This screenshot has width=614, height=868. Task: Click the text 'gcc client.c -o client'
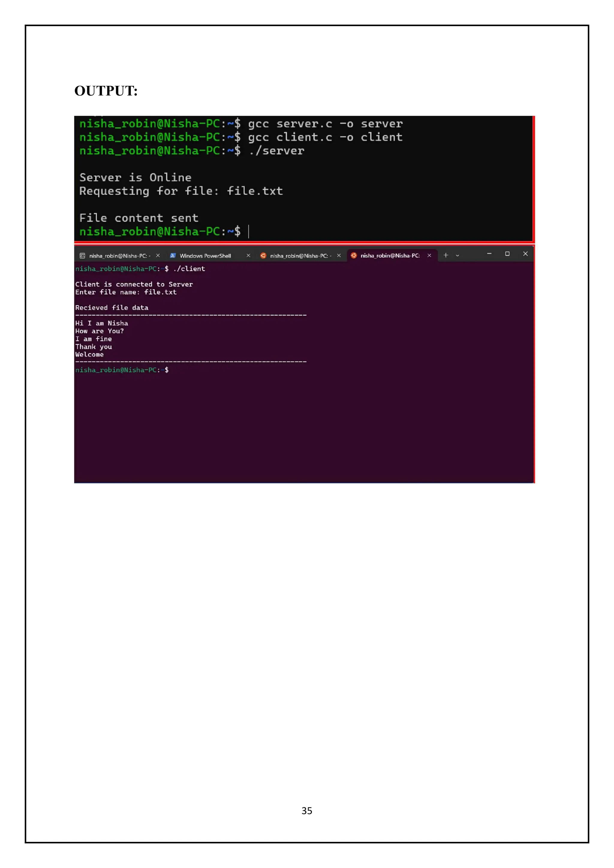click(325, 137)
